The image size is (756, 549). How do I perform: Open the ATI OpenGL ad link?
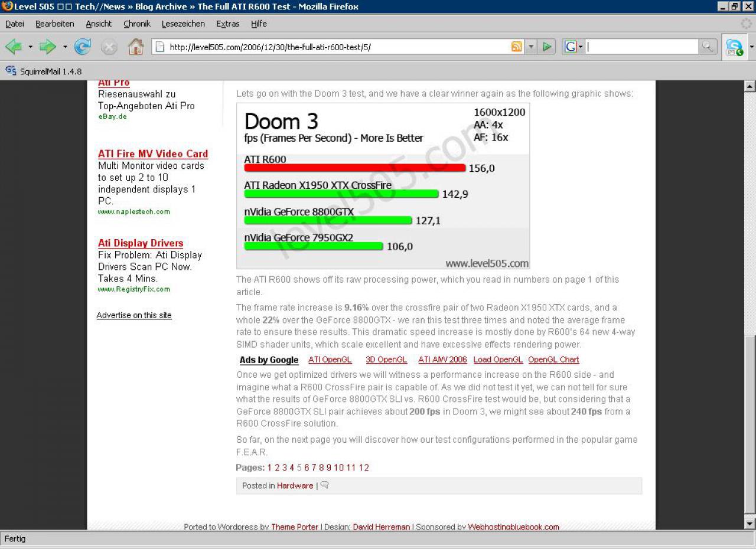(x=330, y=360)
